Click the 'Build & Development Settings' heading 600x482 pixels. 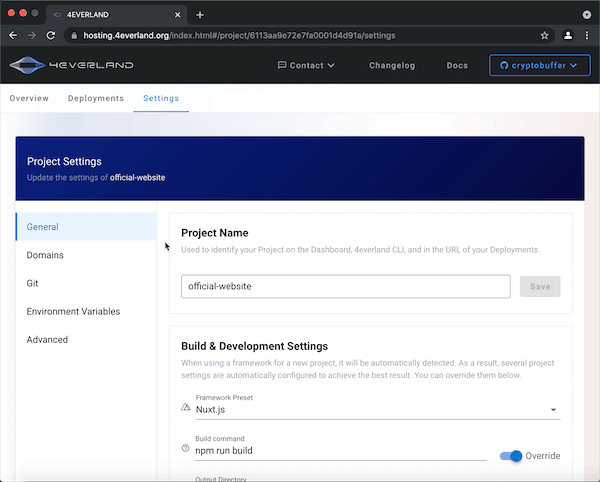click(254, 346)
